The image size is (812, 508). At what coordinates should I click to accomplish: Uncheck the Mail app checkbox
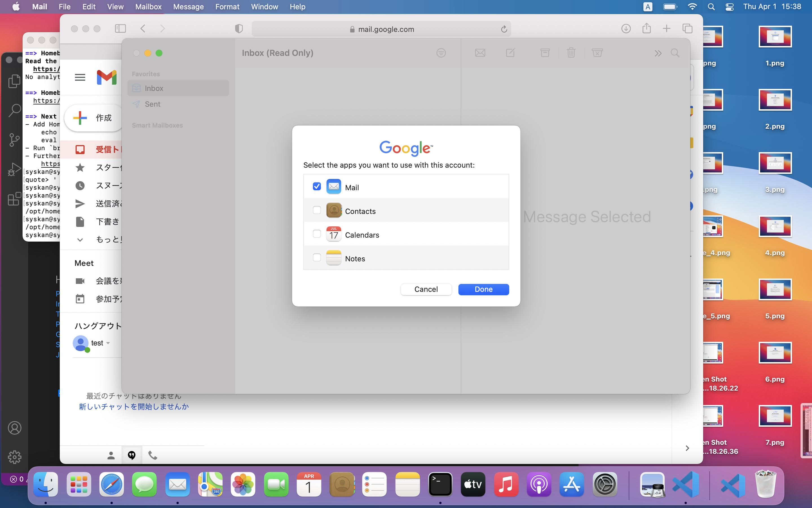(x=317, y=186)
